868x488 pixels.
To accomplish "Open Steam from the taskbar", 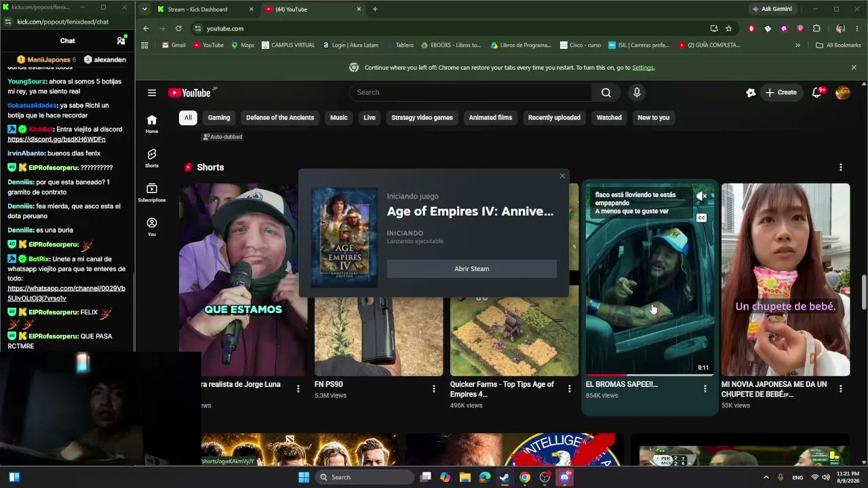I will (505, 477).
